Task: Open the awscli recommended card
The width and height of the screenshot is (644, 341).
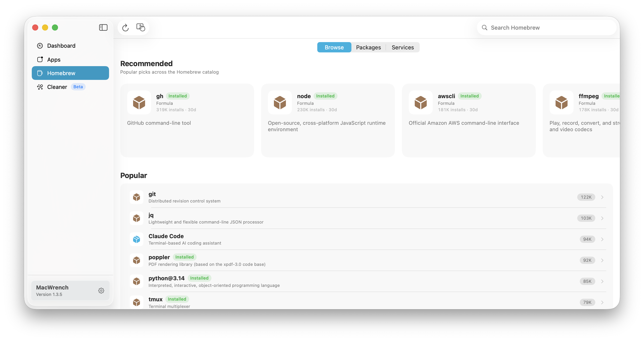Action: coord(468,120)
